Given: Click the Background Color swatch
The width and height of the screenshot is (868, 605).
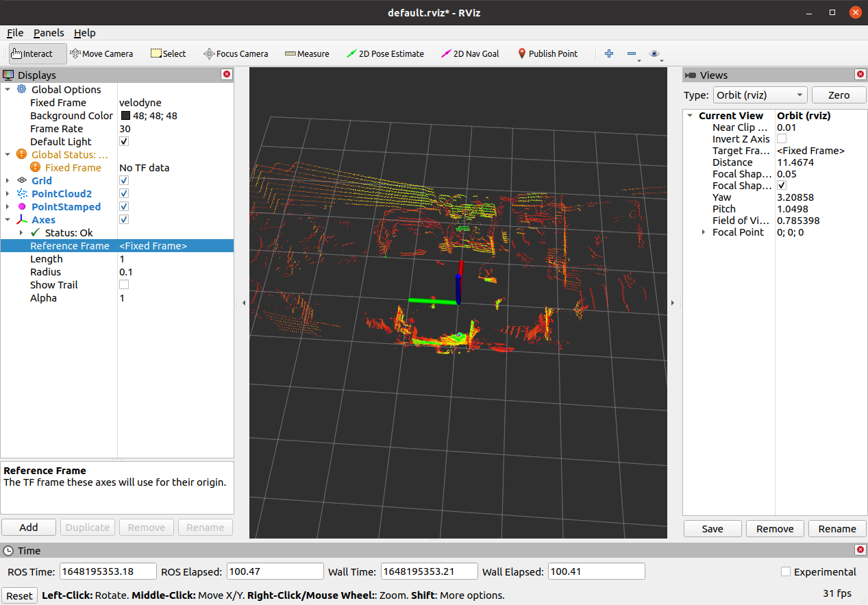Looking at the screenshot, I should coord(125,116).
